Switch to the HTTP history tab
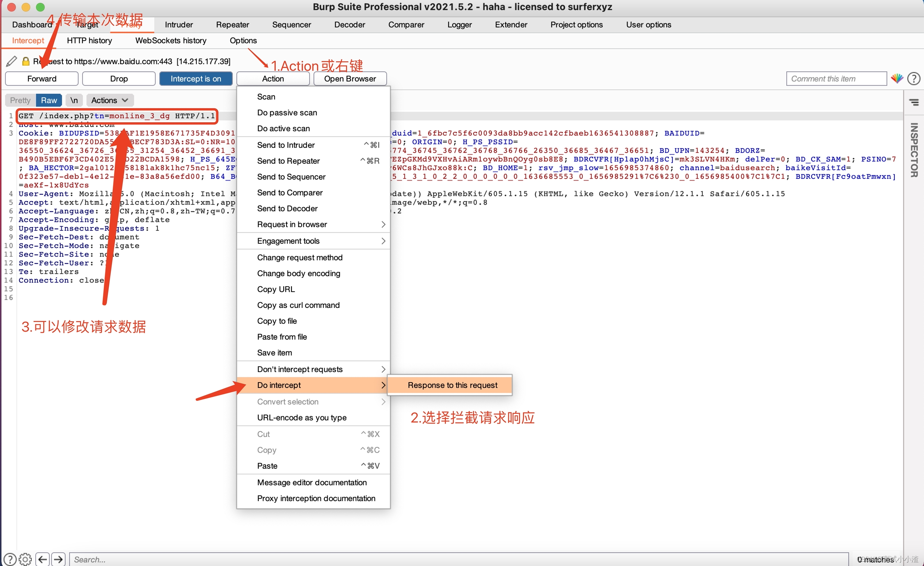 pos(89,40)
